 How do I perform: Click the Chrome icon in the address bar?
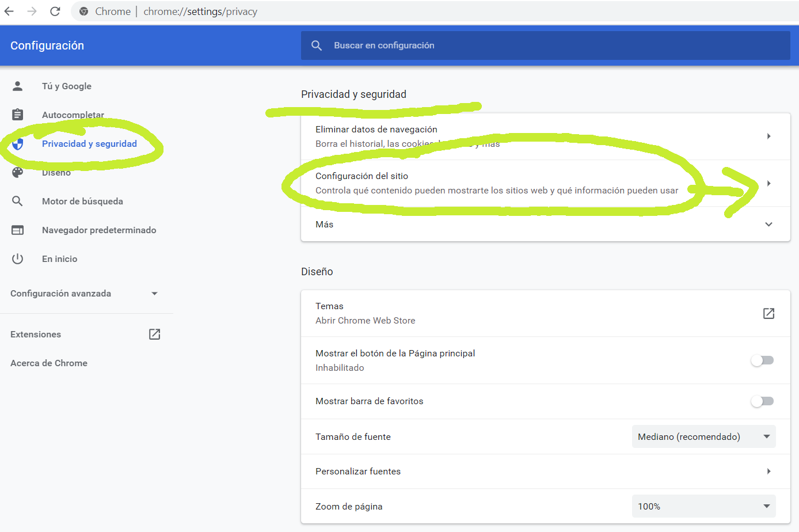84,12
